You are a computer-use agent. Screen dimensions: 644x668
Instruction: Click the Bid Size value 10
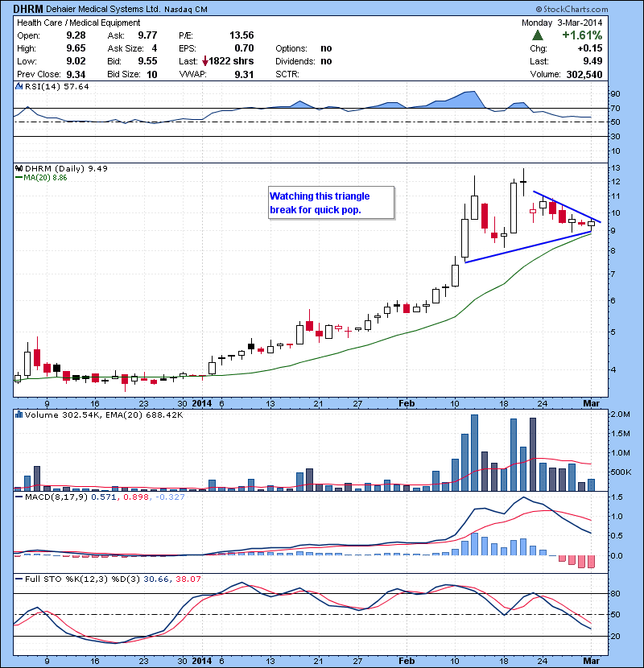coord(152,75)
